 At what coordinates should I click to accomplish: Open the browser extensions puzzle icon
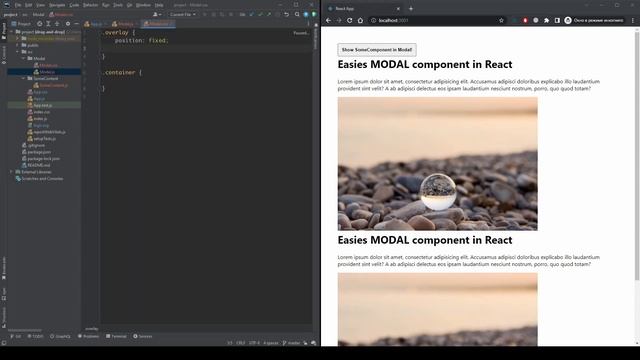(x=547, y=20)
